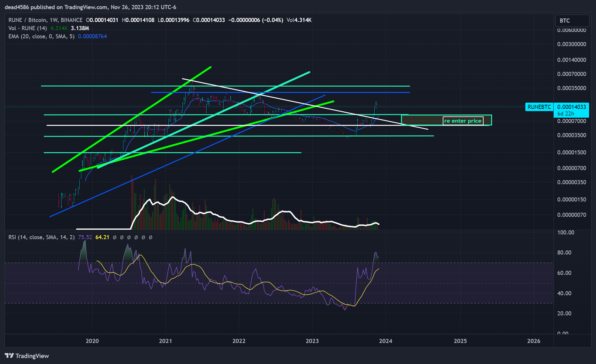
Task: Click RSI axis label 40.00
Action: pos(564,293)
